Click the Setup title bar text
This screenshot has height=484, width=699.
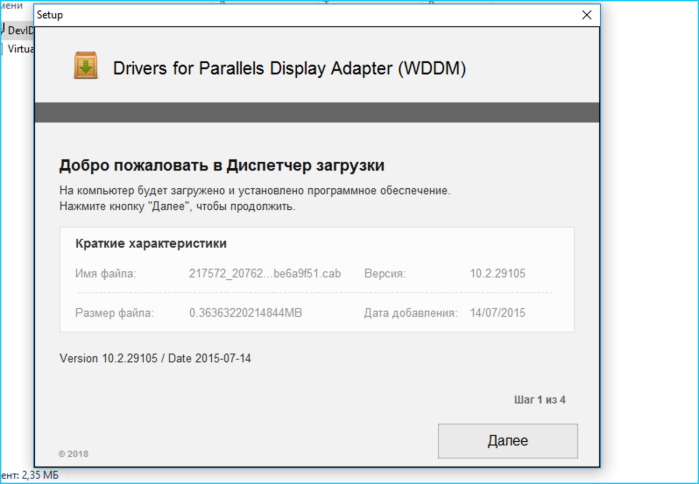49,15
